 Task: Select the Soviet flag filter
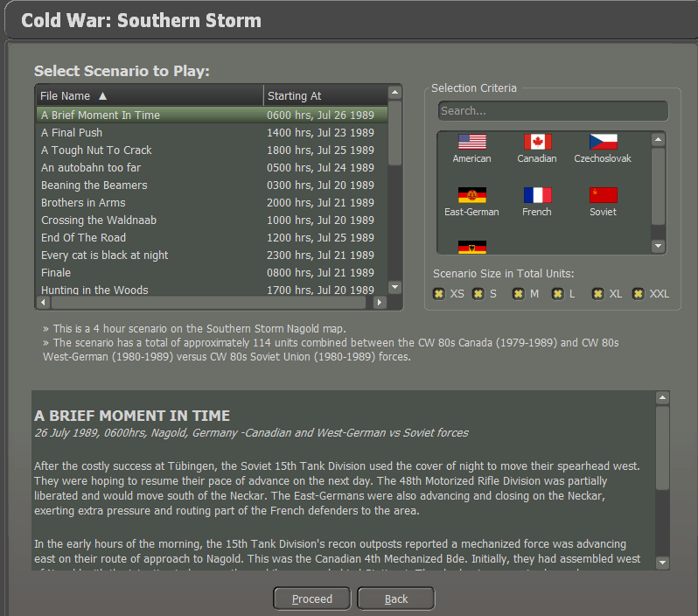coord(604,195)
